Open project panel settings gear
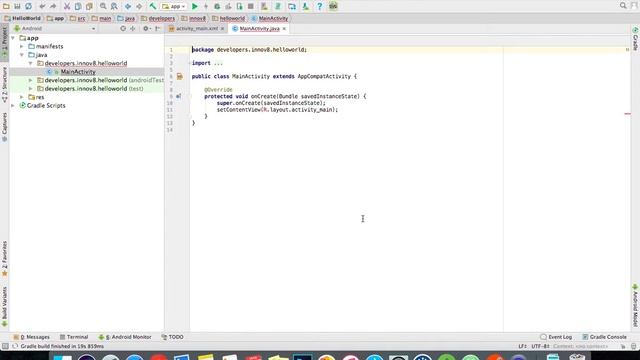The width and height of the screenshot is (640, 360). 146,29
